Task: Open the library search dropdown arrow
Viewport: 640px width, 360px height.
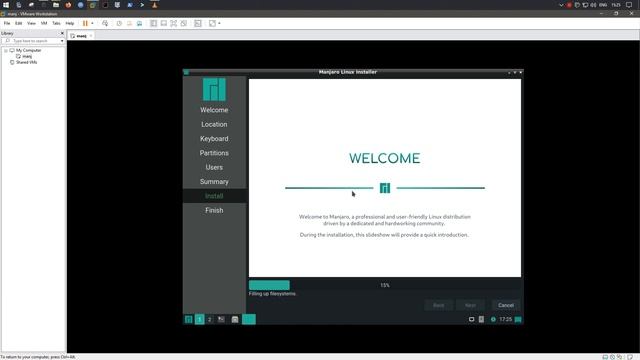Action: pos(62,41)
